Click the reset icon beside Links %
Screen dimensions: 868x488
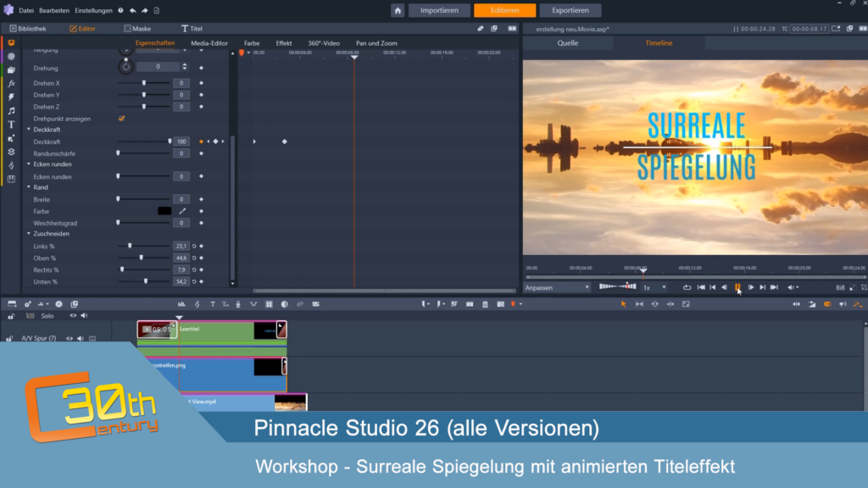194,247
